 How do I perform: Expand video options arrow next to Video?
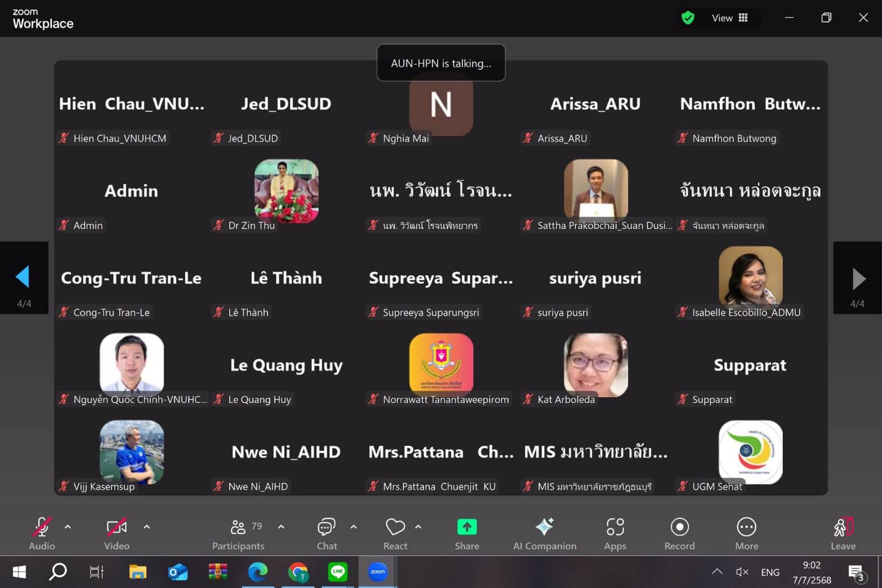[x=146, y=527]
